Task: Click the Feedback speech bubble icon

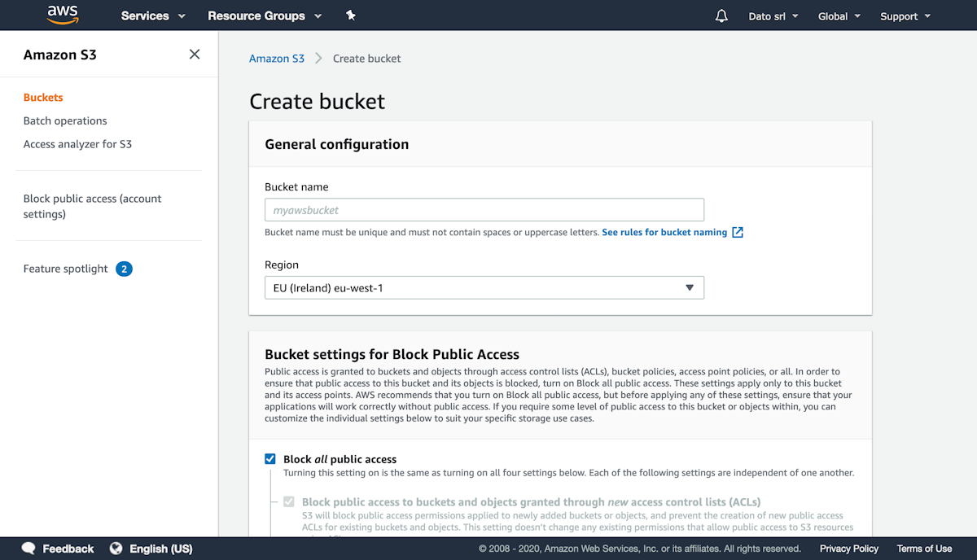Action: [x=28, y=549]
